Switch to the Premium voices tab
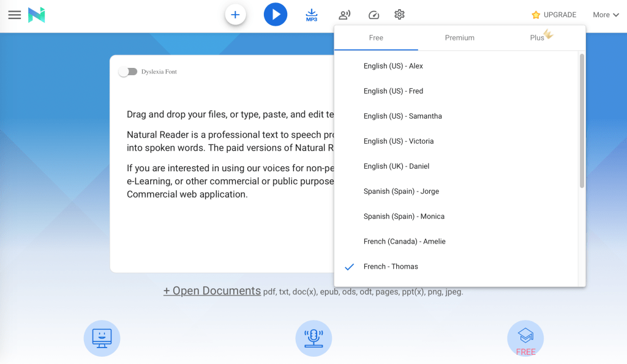This screenshot has height=364, width=627. pos(459,38)
